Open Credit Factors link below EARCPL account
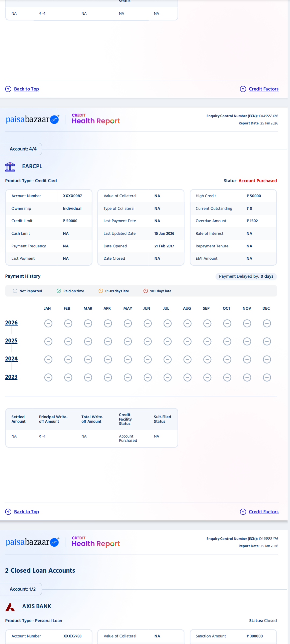The width and height of the screenshot is (290, 644). [263, 512]
